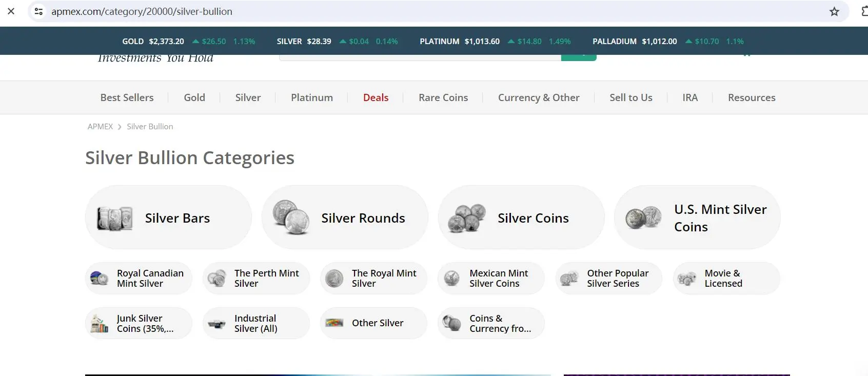Screen dimensions: 868x376
Task: Open the Resources menu
Action: [752, 97]
